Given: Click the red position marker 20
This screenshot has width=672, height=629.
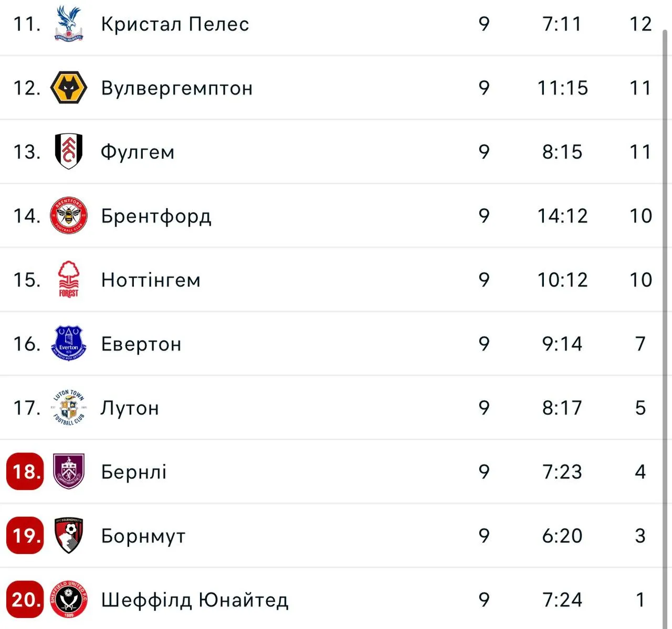Looking at the screenshot, I should tap(25, 599).
